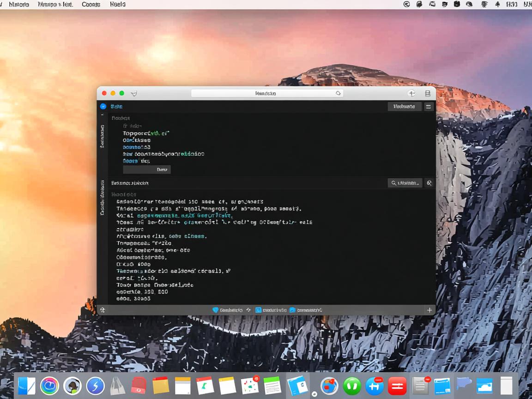Click the circled plus icon in the window toolbar
The width and height of the screenshot is (532, 399).
click(411, 93)
